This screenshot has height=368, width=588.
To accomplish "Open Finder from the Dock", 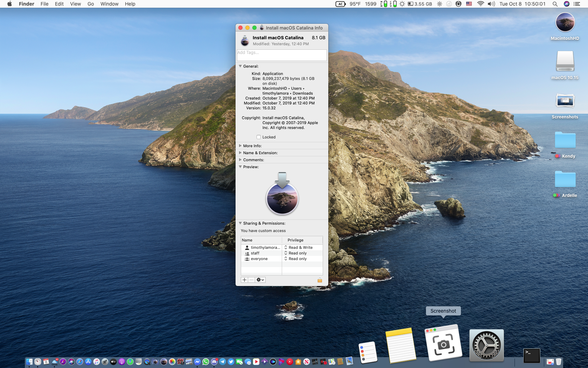I will point(29,362).
